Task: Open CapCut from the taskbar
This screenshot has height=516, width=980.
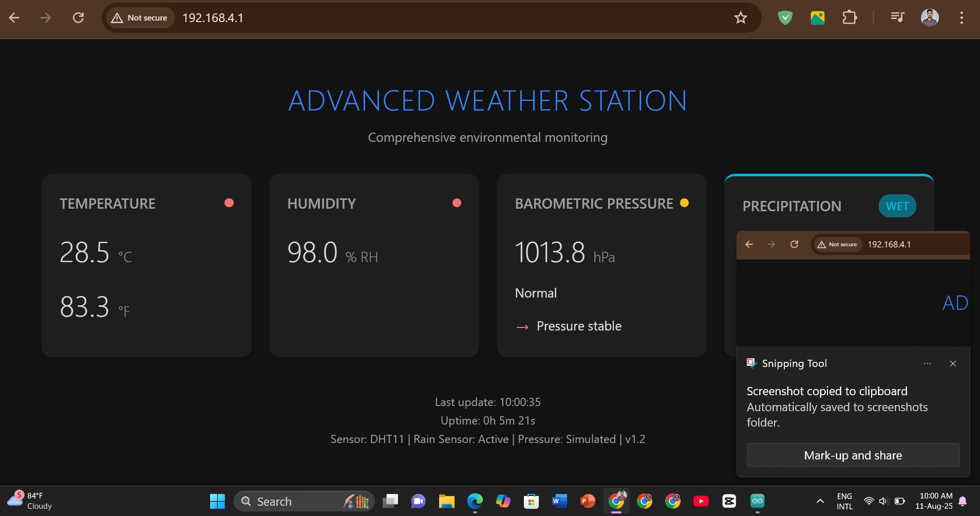Action: point(729,501)
